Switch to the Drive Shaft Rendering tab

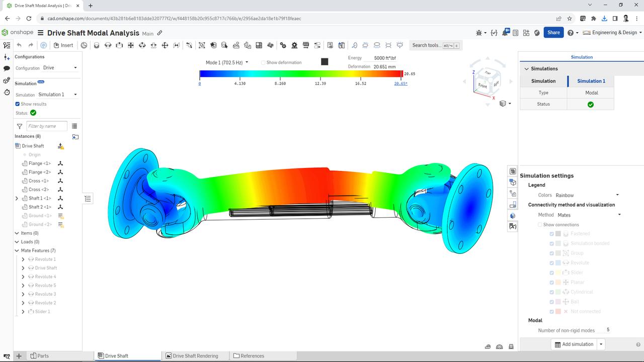[195, 355]
